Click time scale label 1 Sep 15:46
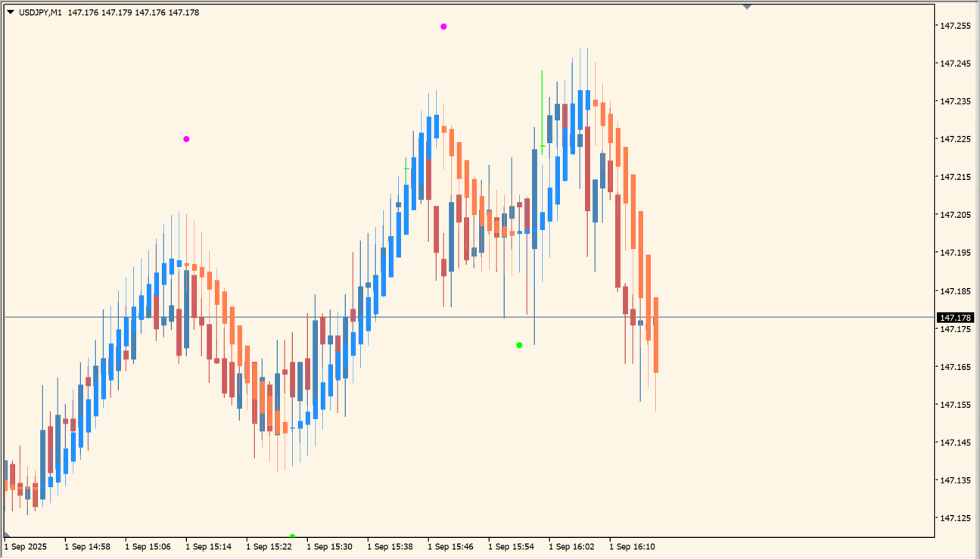 click(x=450, y=546)
